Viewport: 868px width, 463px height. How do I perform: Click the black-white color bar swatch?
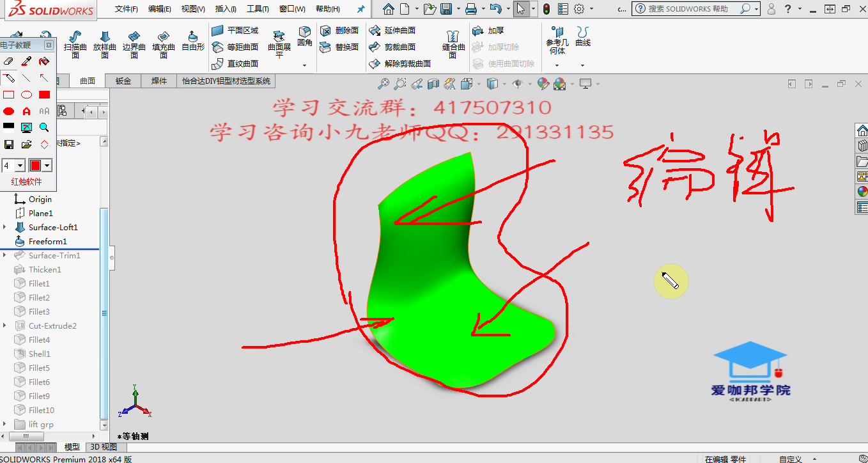(x=8, y=127)
